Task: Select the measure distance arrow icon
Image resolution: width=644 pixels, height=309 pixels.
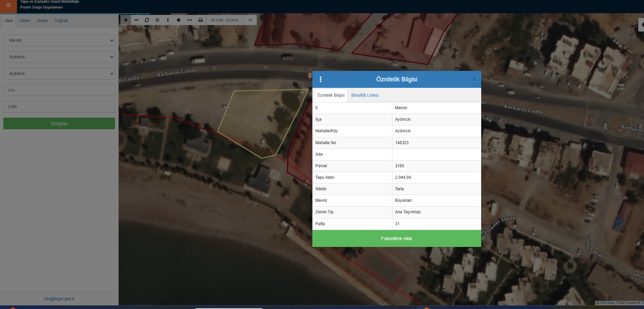Action: click(190, 20)
